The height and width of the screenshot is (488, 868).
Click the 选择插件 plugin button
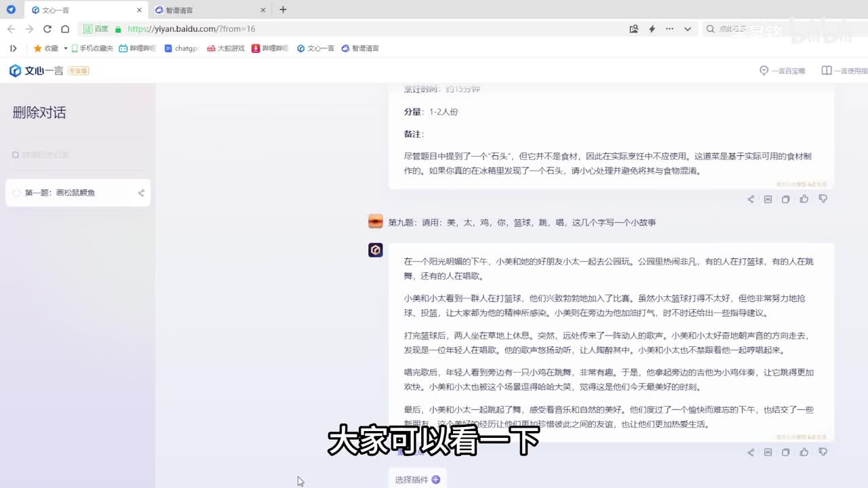pyautogui.click(x=417, y=479)
